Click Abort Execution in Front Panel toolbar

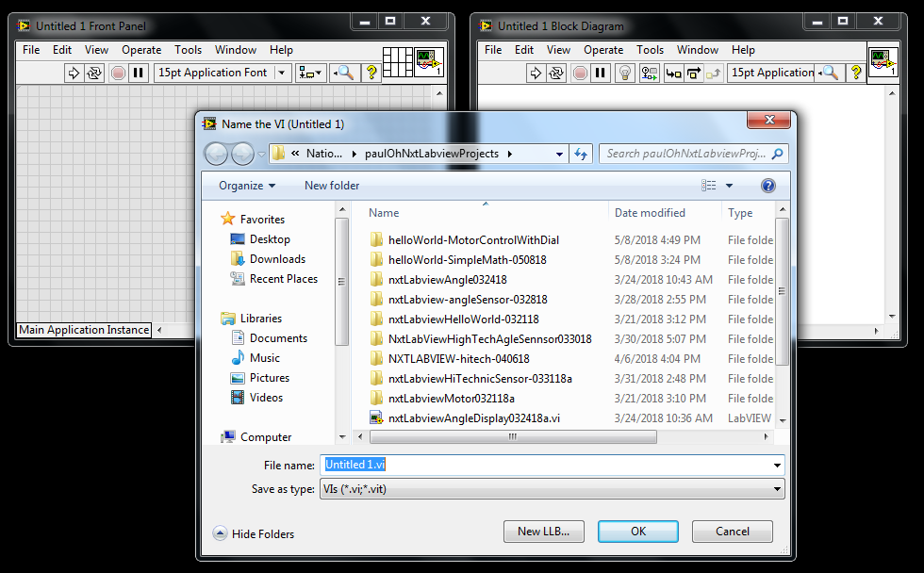(x=118, y=73)
